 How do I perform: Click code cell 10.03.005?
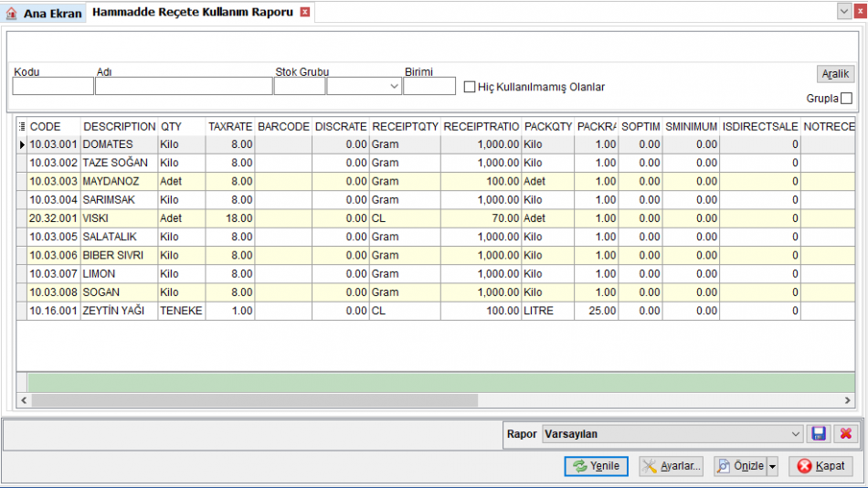point(54,237)
